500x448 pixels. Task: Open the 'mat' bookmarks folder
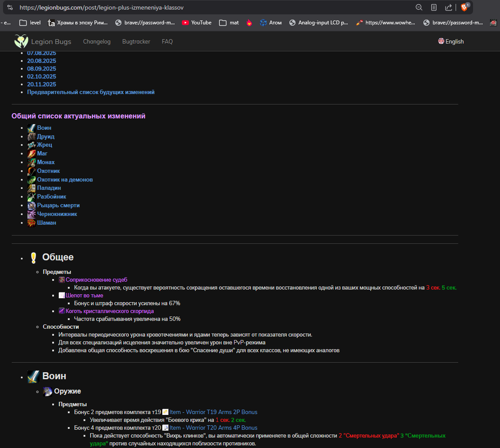(229, 23)
